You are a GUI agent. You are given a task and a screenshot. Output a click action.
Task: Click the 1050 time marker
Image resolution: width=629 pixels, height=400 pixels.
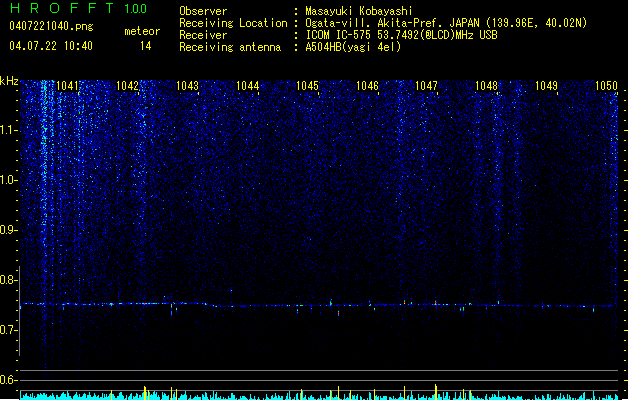tap(606, 86)
